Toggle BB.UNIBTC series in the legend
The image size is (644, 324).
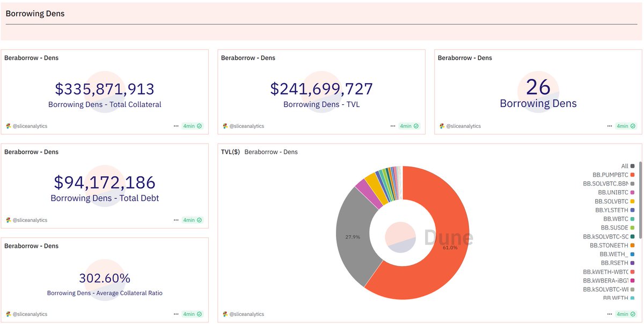(617, 192)
